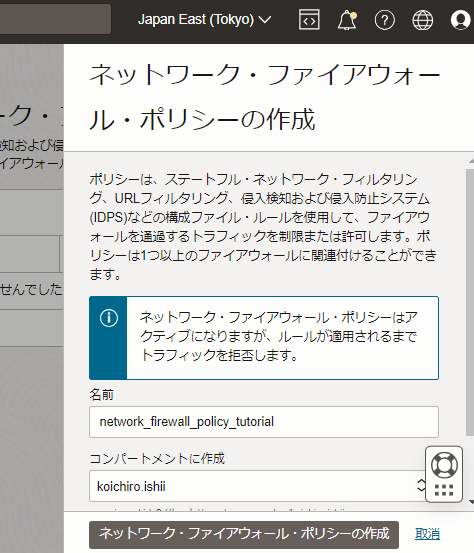Open the Japan East (Tokyo) region dropdown
The image size is (474, 553).
pyautogui.click(x=204, y=19)
